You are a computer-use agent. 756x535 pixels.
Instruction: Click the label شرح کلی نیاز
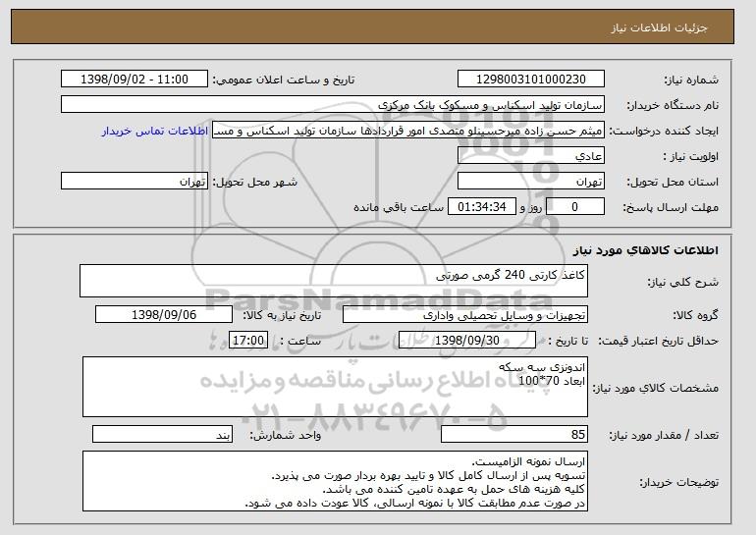pos(682,282)
